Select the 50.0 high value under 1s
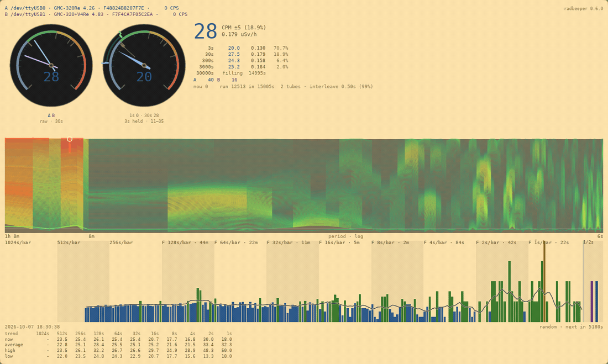 pos(227,350)
